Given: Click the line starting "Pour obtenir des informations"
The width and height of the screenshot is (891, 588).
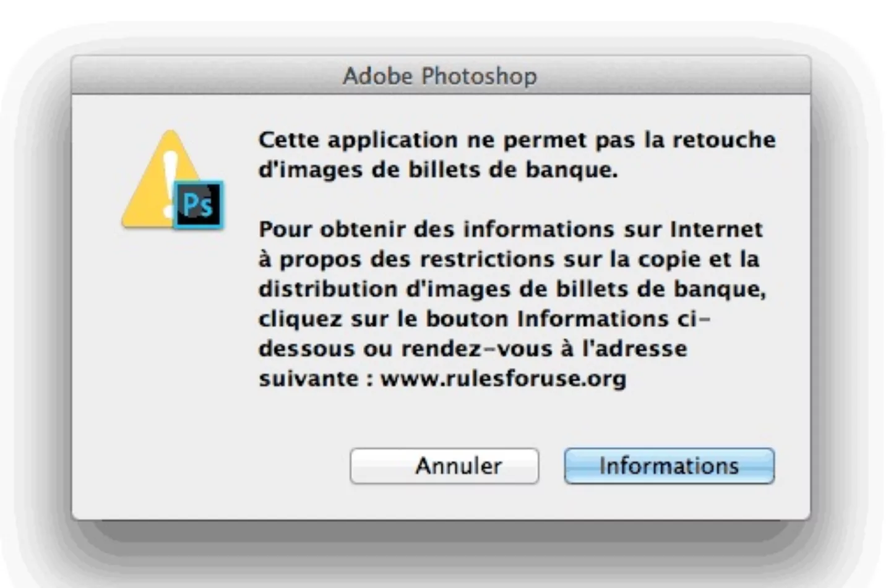Looking at the screenshot, I should pos(510,229).
